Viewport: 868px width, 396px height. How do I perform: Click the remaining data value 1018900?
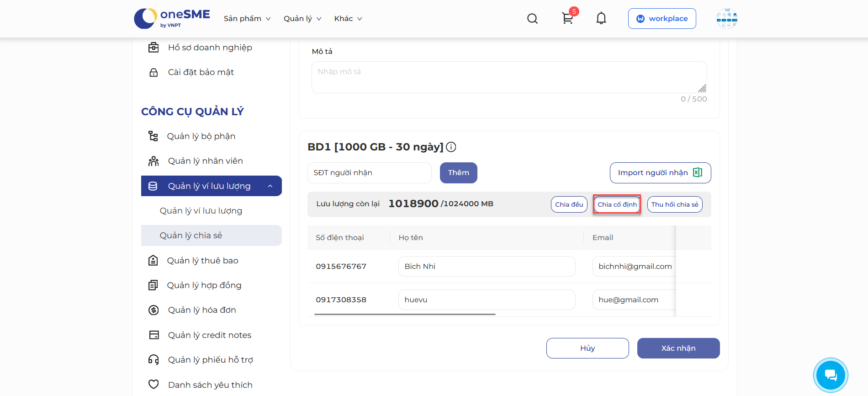[413, 204]
